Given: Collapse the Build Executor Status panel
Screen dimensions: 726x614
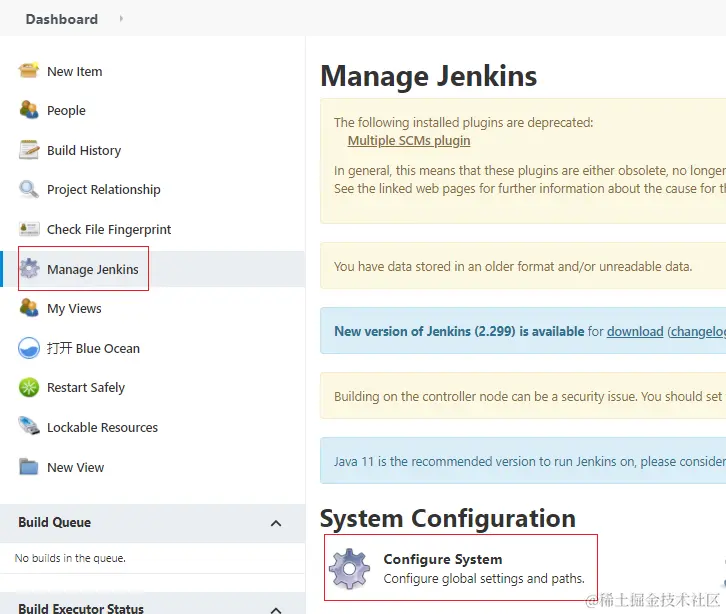Looking at the screenshot, I should tap(276, 609).
